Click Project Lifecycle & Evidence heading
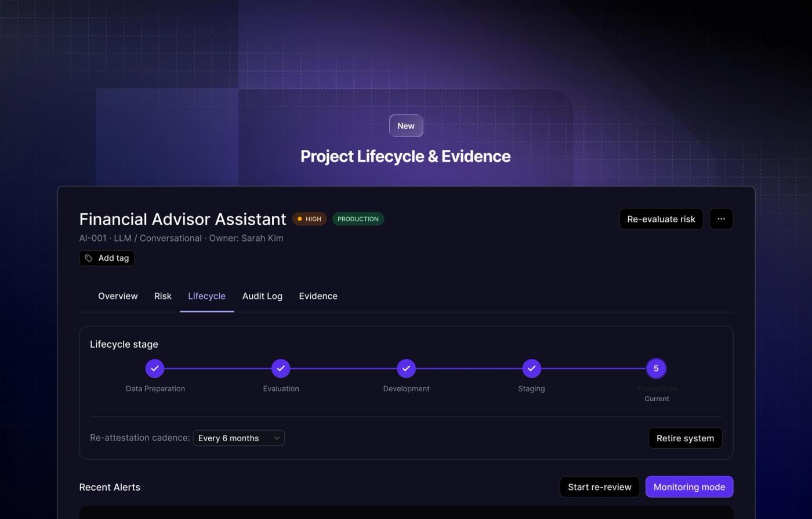 point(405,156)
